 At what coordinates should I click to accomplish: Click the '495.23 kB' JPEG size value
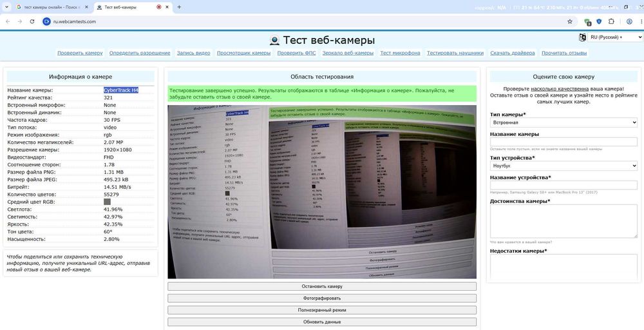tap(116, 180)
